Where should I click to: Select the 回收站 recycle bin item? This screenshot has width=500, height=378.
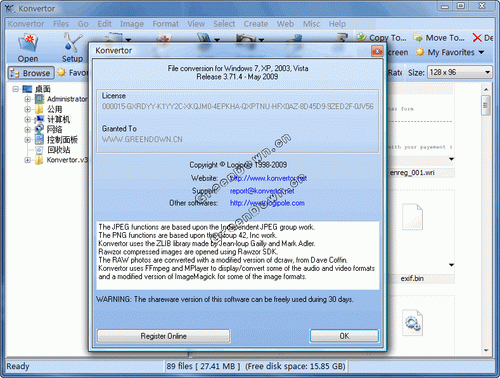[x=59, y=150]
